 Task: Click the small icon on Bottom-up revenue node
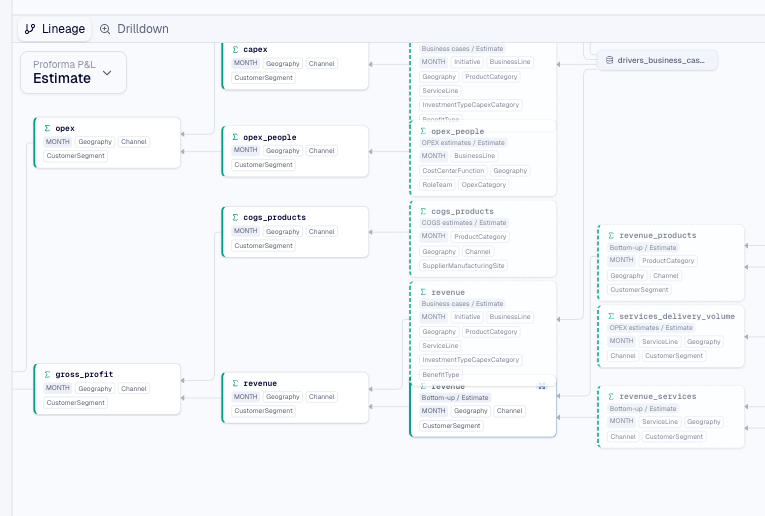coord(541,387)
